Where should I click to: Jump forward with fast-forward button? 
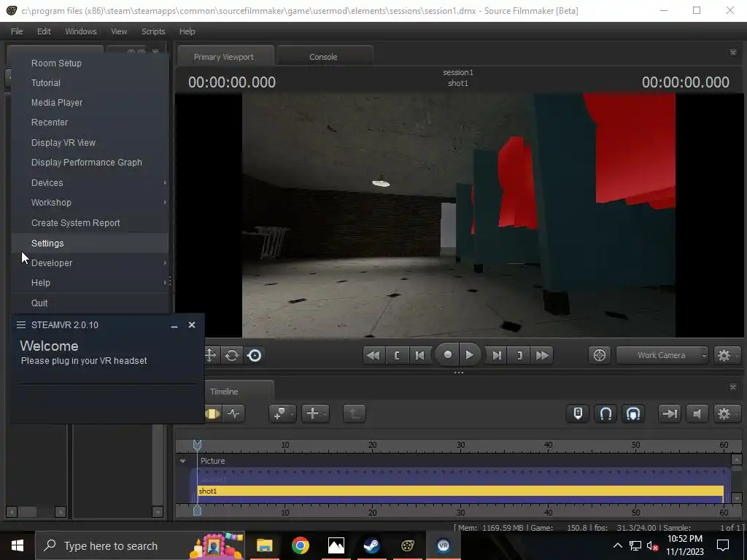point(542,355)
